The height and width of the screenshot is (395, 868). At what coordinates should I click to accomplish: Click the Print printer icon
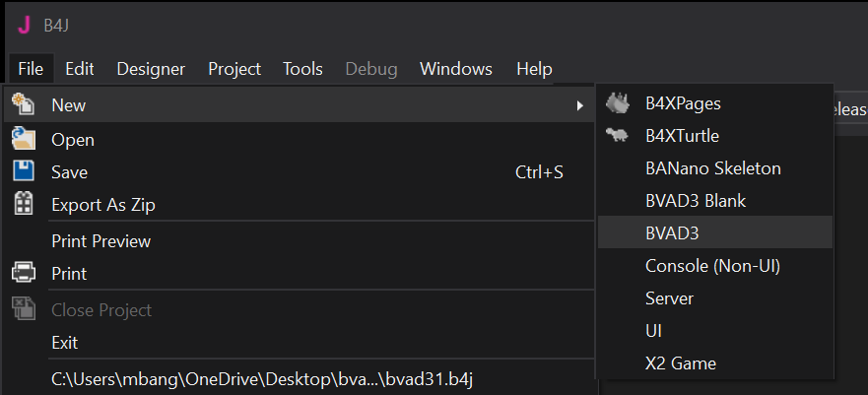pos(24,273)
